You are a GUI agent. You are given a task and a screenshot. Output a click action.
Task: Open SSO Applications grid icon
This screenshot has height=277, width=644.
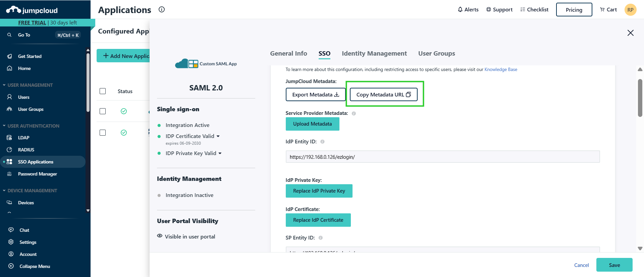point(9,162)
